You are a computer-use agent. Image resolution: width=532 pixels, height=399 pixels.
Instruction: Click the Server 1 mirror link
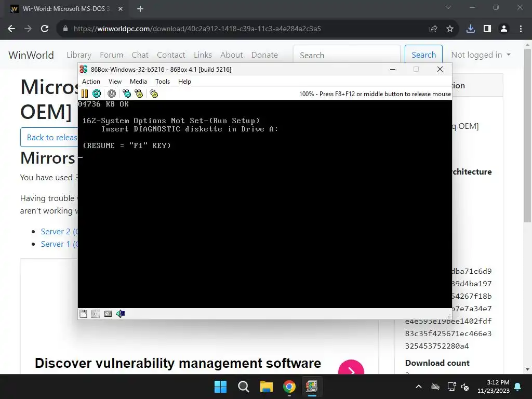(x=59, y=244)
